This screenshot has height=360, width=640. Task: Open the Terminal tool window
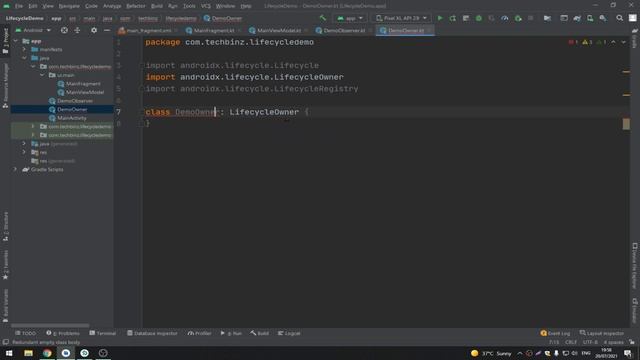(x=102, y=333)
